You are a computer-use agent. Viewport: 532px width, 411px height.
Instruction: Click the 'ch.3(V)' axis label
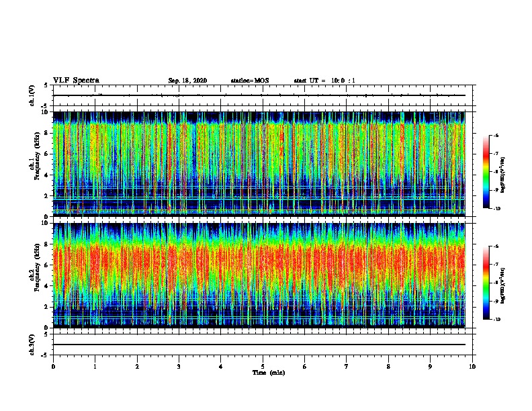[32, 345]
